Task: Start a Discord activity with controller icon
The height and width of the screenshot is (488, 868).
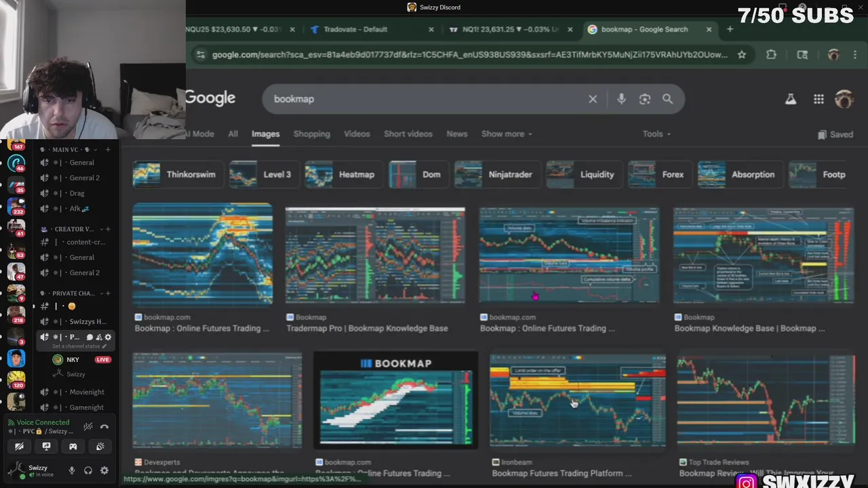Action: coord(73,447)
